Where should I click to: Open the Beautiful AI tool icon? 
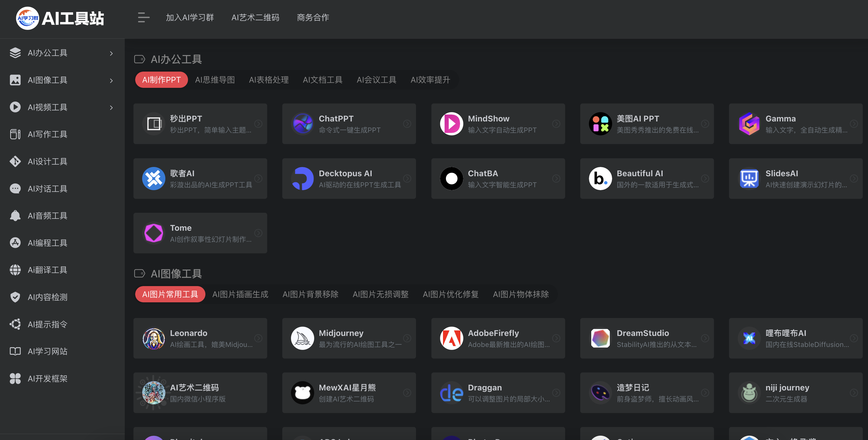coord(601,179)
